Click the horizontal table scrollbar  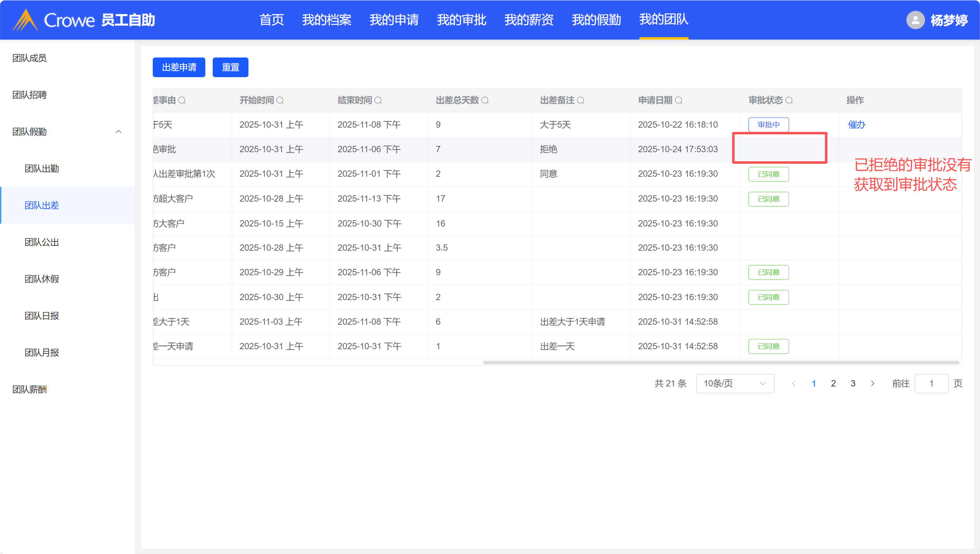pos(721,363)
